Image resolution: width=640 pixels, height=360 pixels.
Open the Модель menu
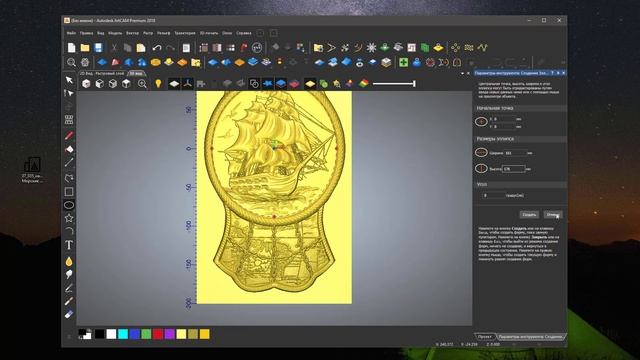[115, 33]
